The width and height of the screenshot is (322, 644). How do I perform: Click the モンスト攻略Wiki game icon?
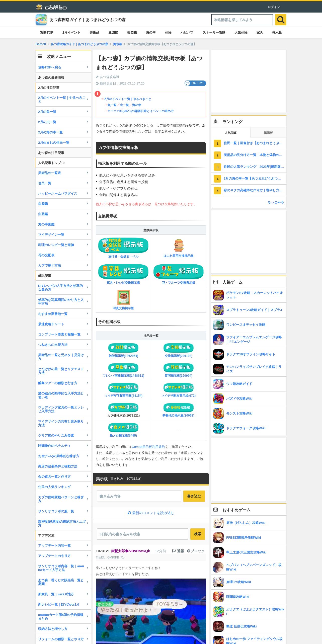coord(218,414)
